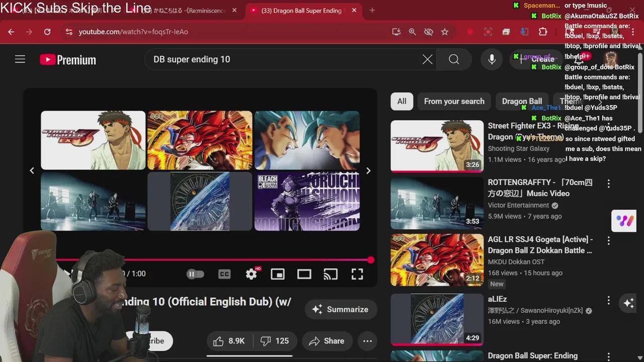Cast video with Play on TV icon
644x362 pixels.
click(x=331, y=274)
